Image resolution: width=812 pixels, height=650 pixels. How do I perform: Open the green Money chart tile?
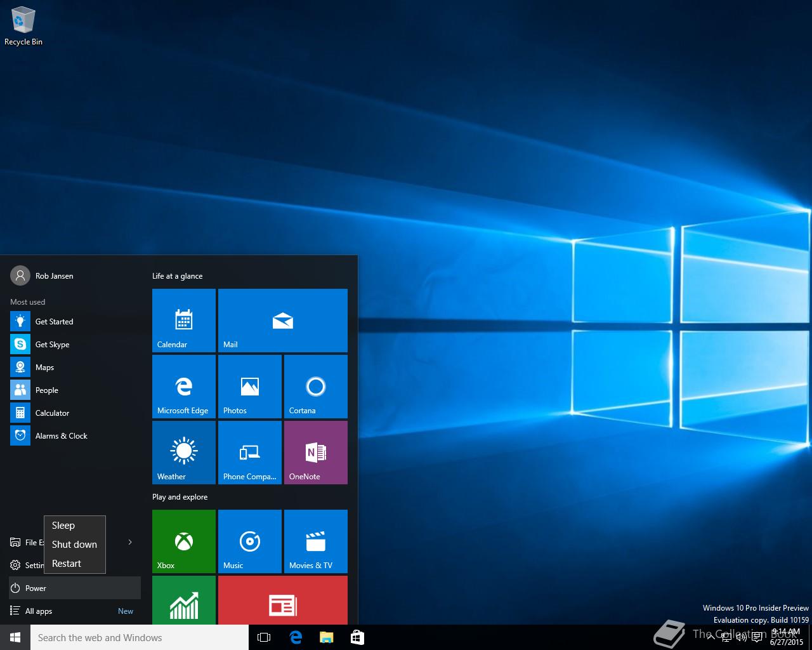[184, 600]
